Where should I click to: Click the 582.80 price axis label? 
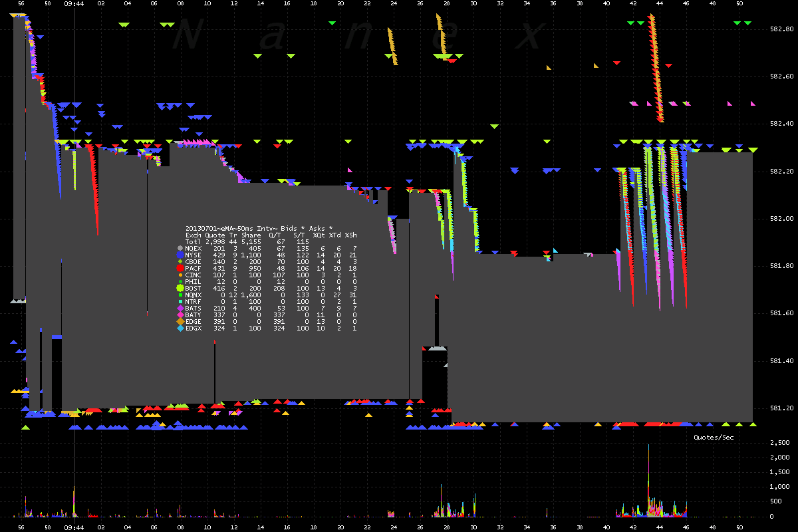pos(781,29)
